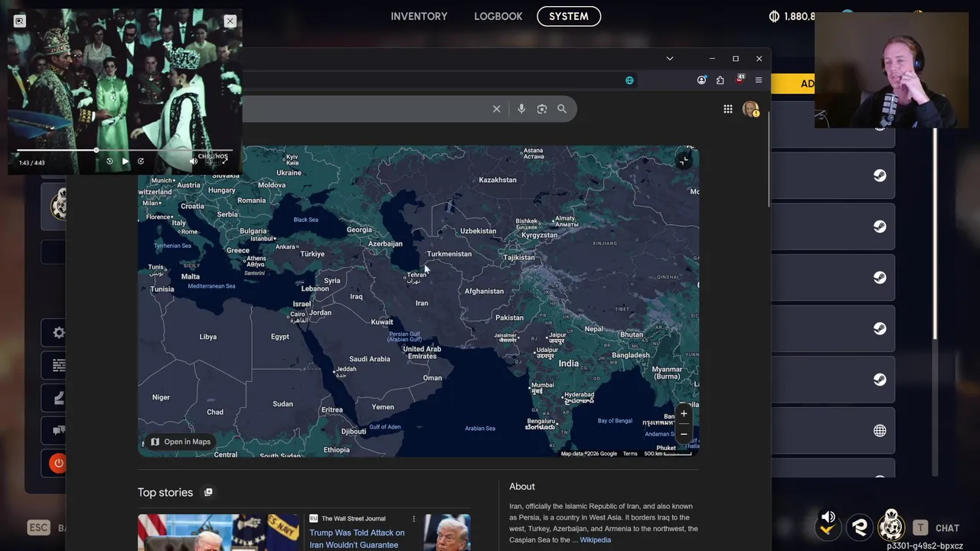Click the first top story thumbnail image
Image resolution: width=980 pixels, height=551 pixels.
pos(218,533)
